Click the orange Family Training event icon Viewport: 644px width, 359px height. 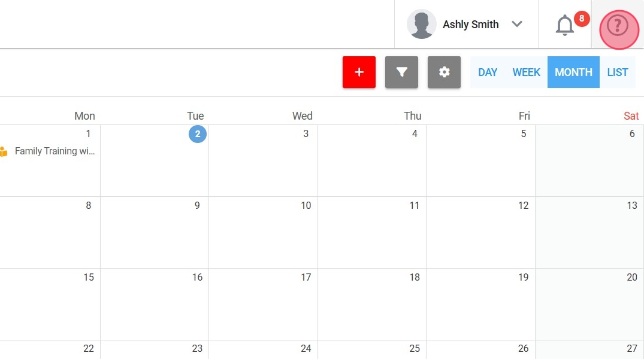(x=3, y=151)
